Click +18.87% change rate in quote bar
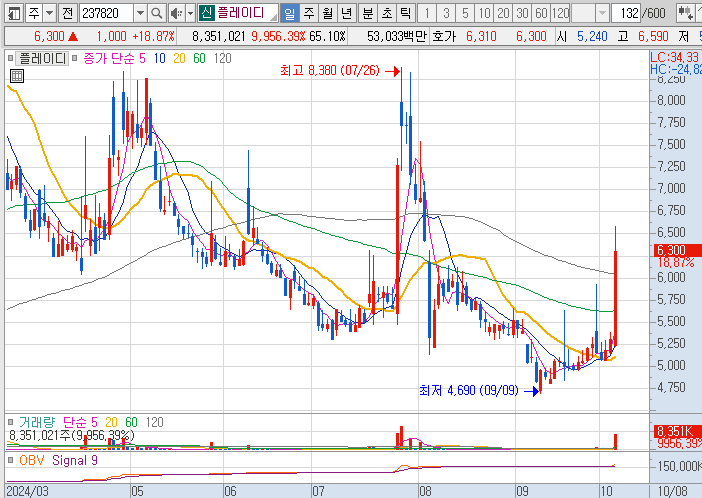Image resolution: width=702 pixels, height=498 pixels. (x=154, y=36)
